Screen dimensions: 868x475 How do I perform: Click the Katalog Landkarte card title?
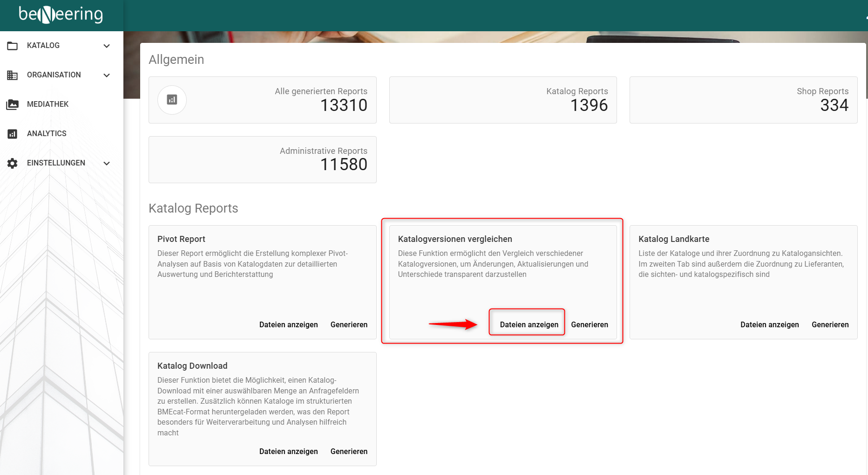tap(674, 239)
